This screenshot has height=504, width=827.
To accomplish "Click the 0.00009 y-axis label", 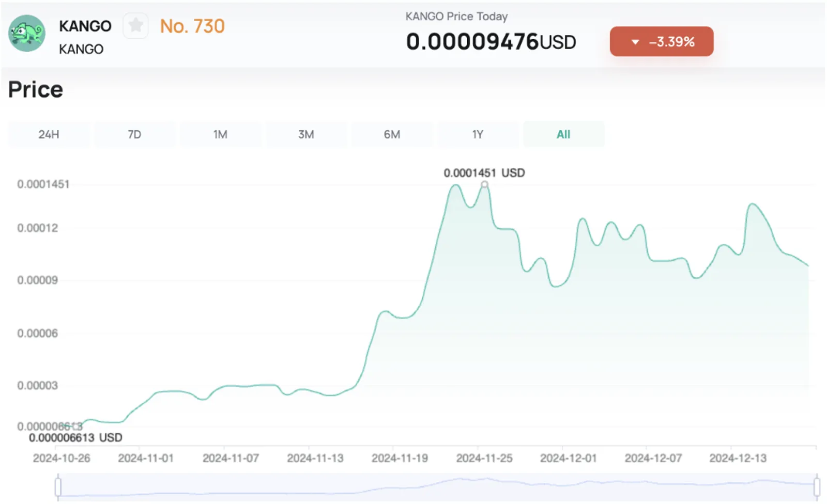I will (38, 280).
